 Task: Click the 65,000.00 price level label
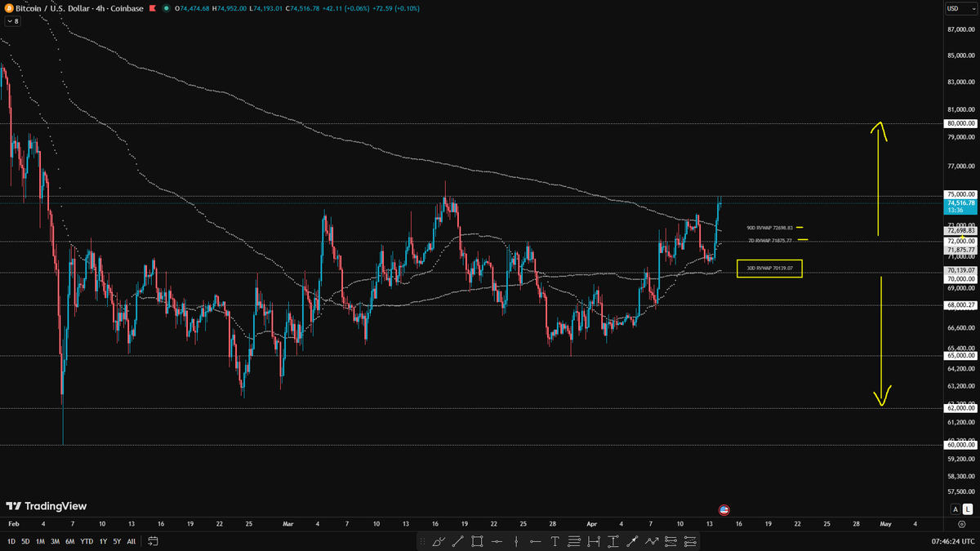click(960, 356)
